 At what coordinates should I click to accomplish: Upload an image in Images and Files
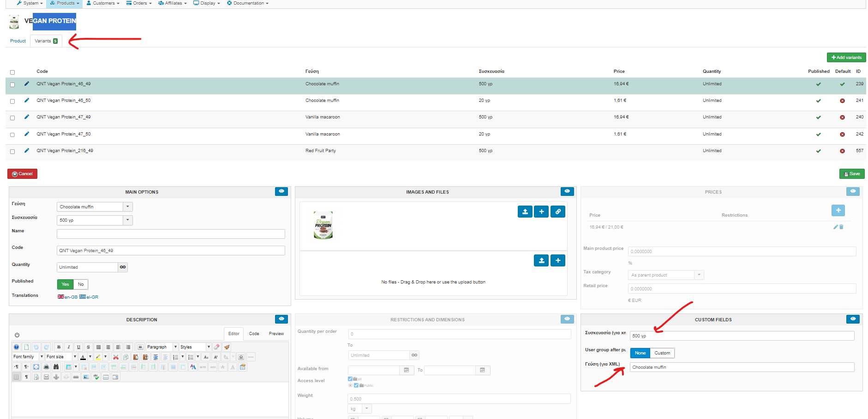[x=525, y=212]
